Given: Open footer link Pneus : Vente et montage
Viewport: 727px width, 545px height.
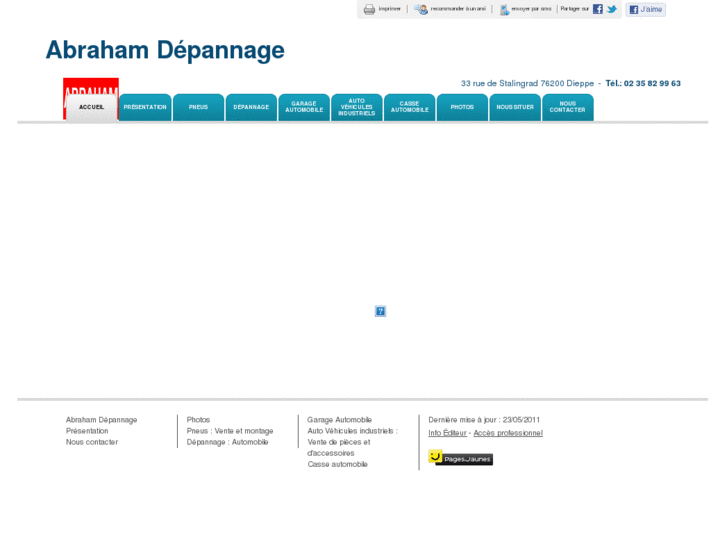Looking at the screenshot, I should click(x=230, y=431).
